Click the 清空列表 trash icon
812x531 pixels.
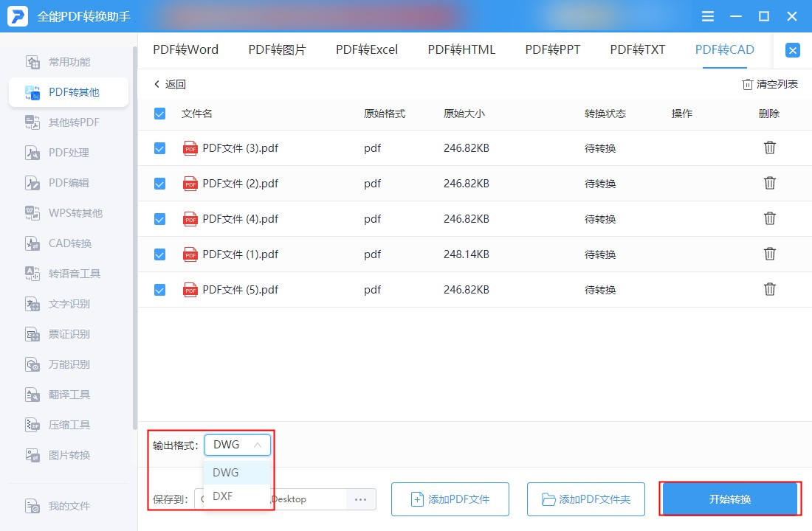pos(747,85)
